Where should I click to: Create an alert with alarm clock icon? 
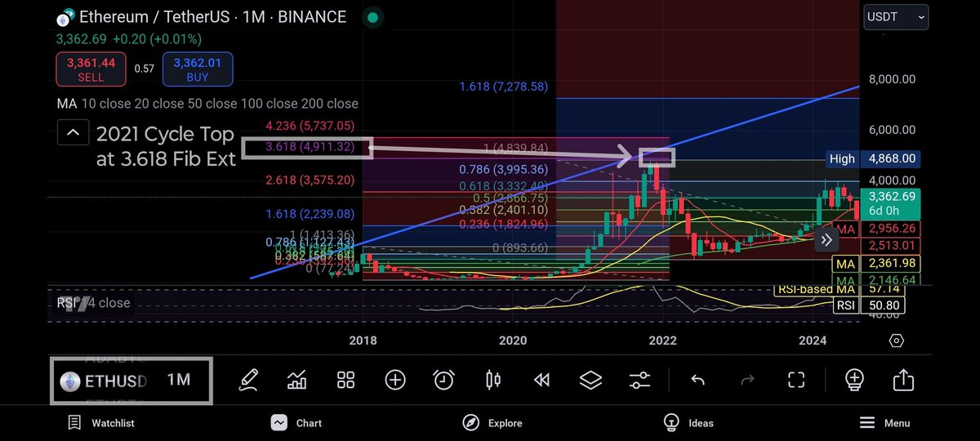[444, 380]
